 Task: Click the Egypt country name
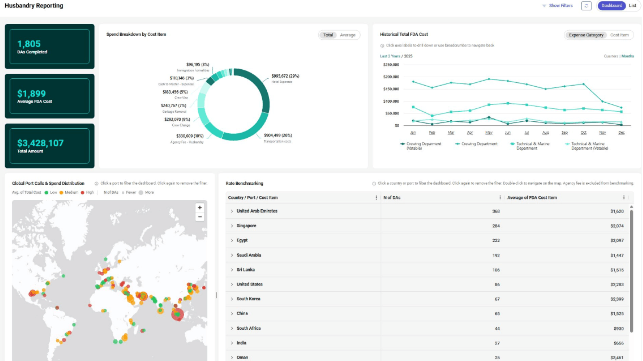click(242, 240)
